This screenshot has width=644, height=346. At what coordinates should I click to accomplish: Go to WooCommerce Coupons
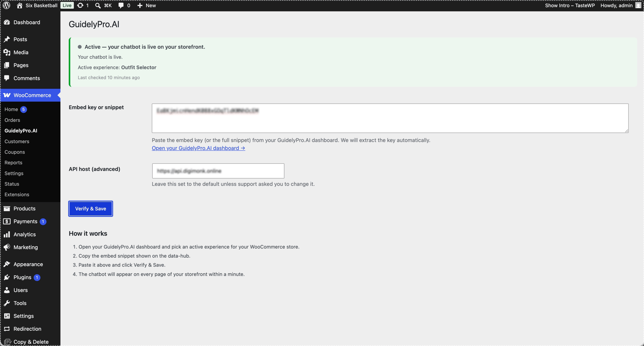click(x=15, y=152)
